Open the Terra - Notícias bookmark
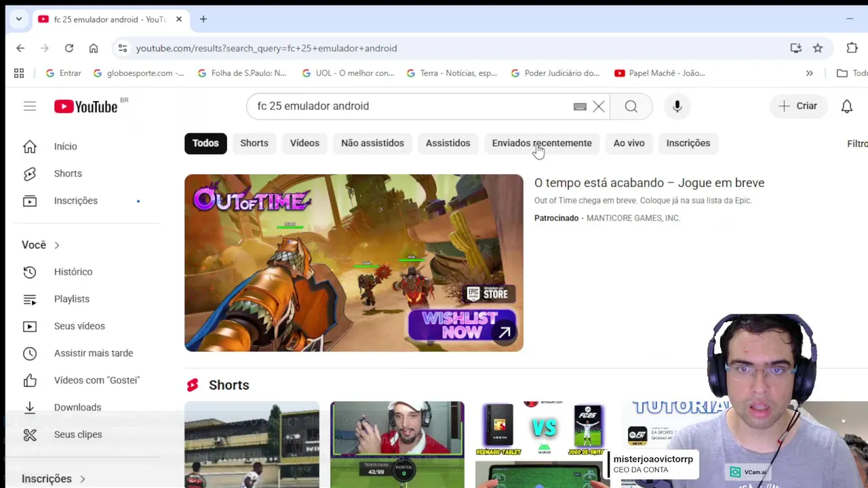 click(x=452, y=73)
